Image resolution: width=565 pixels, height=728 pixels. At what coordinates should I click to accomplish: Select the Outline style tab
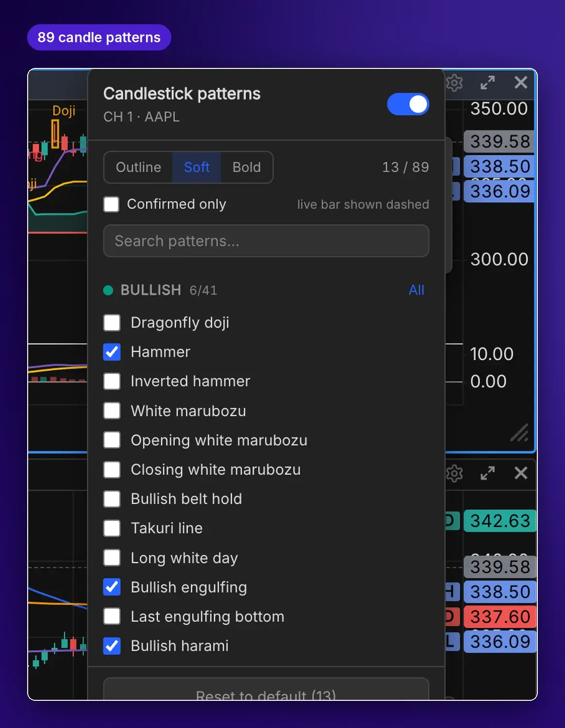138,167
